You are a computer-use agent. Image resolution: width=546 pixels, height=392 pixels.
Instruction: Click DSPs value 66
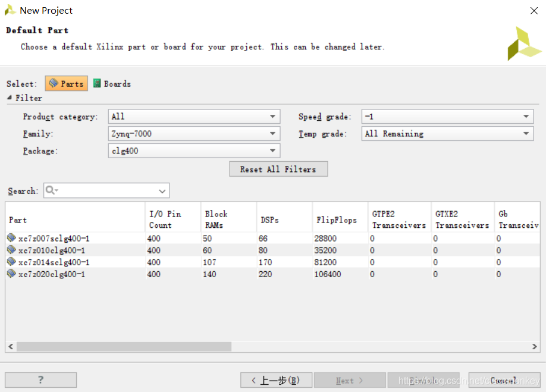[x=263, y=239]
